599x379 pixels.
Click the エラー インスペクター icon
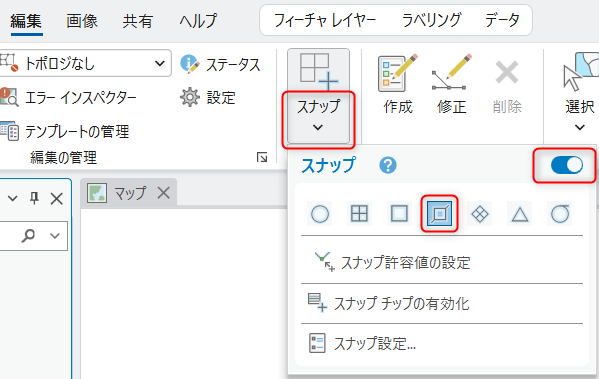click(9, 97)
